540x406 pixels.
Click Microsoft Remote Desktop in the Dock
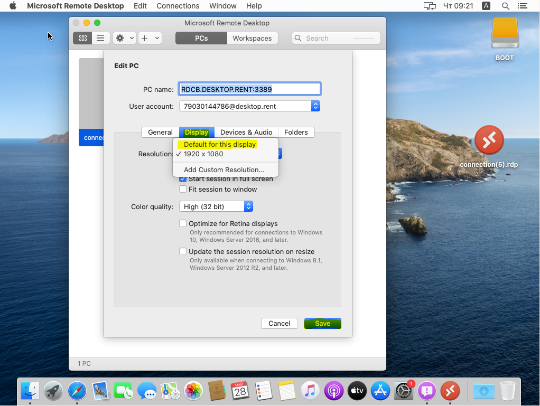pos(450,391)
